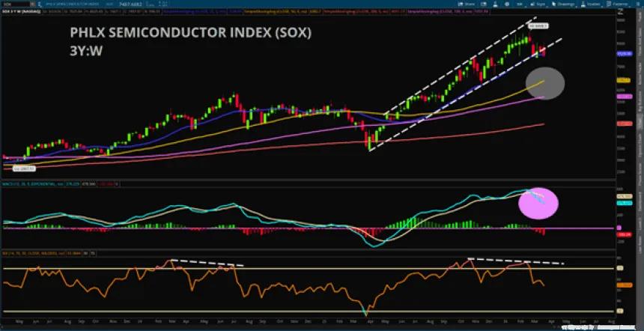
Task: Click the SOX 3 Y W [NASDAQ] chart title
Action: (21, 11)
